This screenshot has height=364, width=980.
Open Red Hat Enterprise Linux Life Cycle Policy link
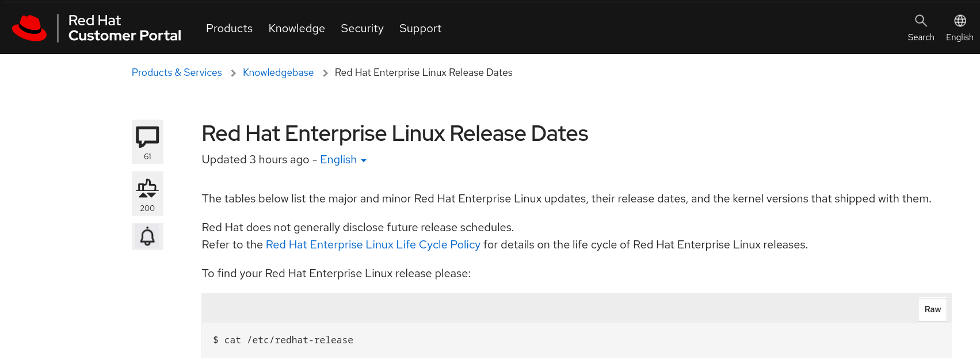tap(373, 244)
